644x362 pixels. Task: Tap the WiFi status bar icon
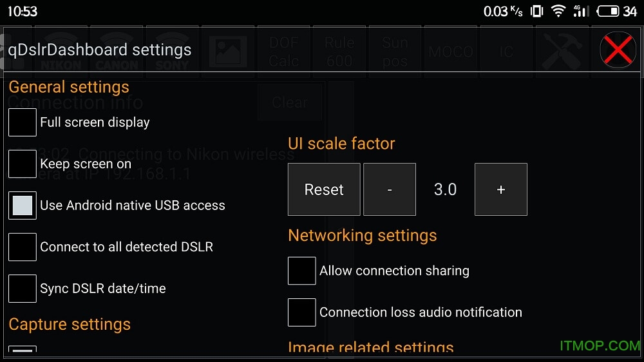tap(558, 11)
